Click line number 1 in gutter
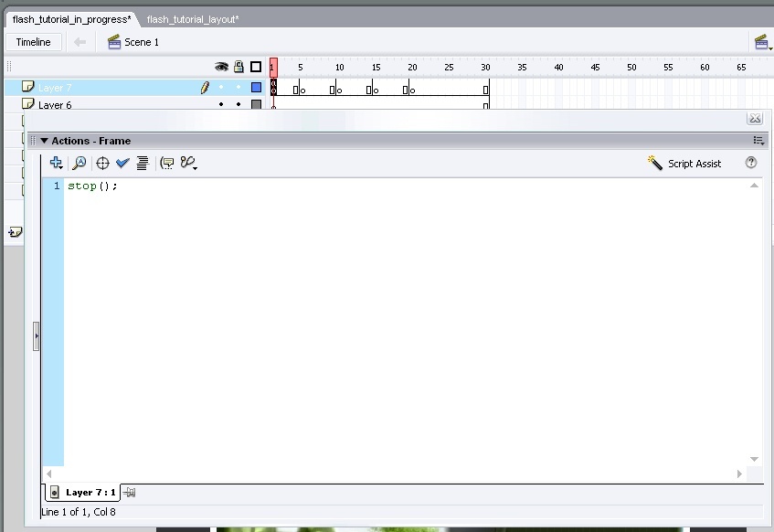The width and height of the screenshot is (774, 532). click(x=57, y=186)
